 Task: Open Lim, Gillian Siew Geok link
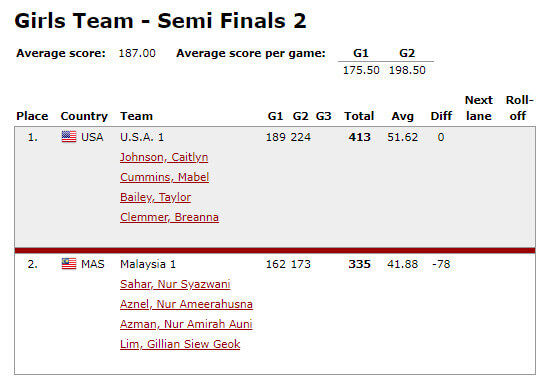tap(180, 344)
